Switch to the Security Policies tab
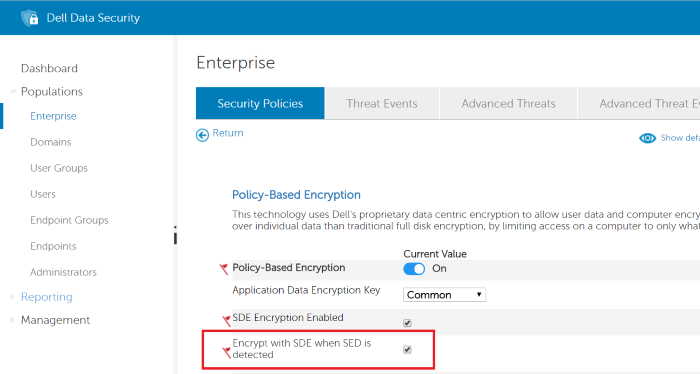This screenshot has width=700, height=374. 260,103
